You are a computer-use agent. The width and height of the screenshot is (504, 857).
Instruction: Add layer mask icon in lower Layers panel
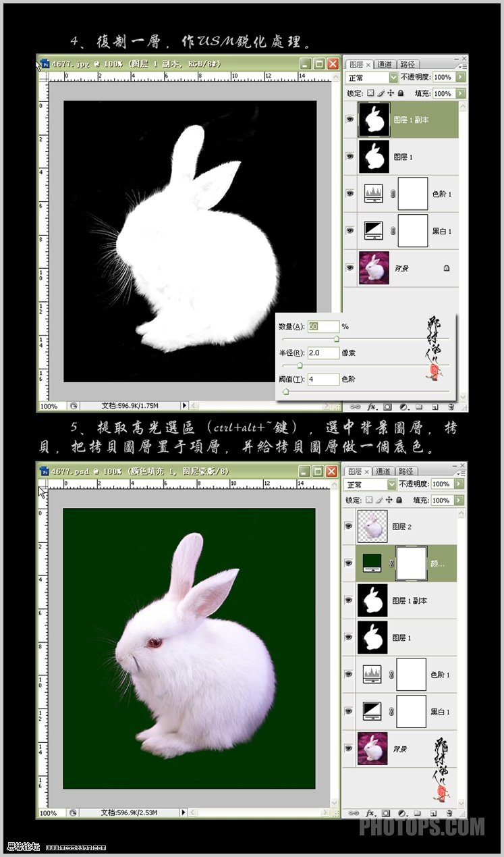tap(387, 813)
